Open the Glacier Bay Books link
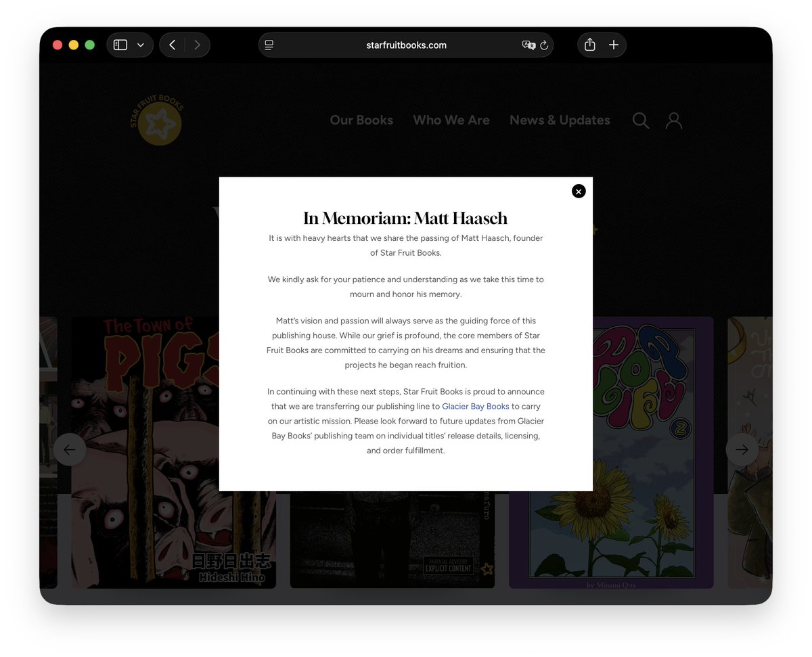Viewport: 812px width, 657px height. (x=476, y=407)
